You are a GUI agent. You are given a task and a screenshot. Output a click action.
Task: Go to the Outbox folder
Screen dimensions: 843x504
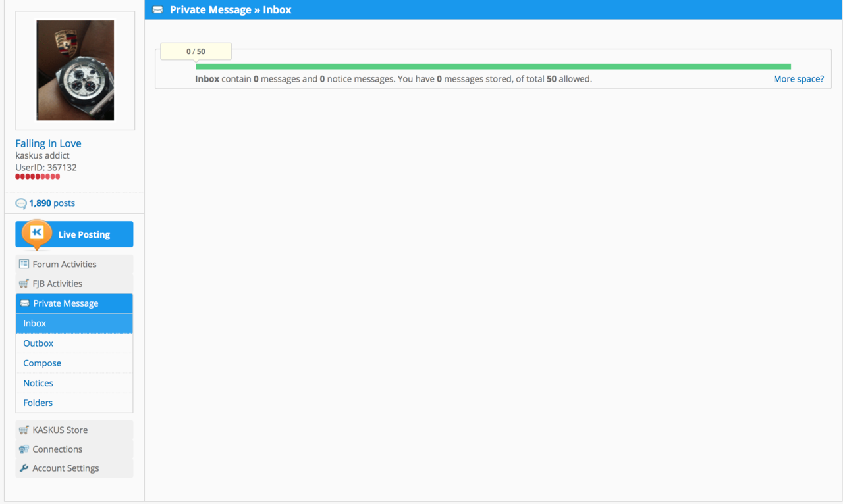pos(74,343)
